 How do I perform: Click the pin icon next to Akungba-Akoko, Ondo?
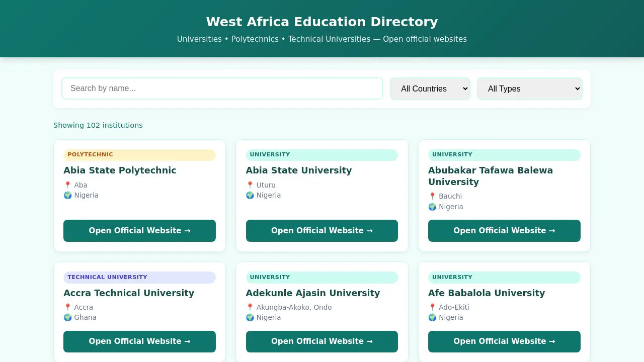(x=250, y=307)
